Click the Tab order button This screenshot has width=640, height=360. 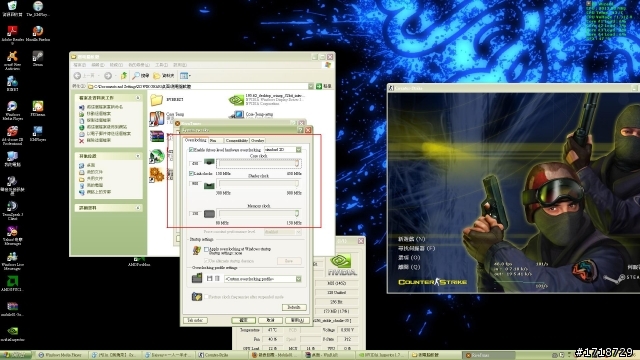[x=195, y=320]
